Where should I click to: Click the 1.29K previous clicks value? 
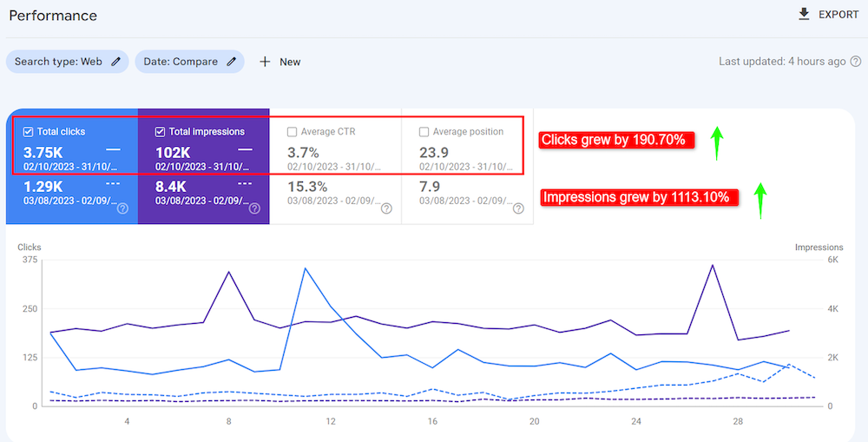42,187
